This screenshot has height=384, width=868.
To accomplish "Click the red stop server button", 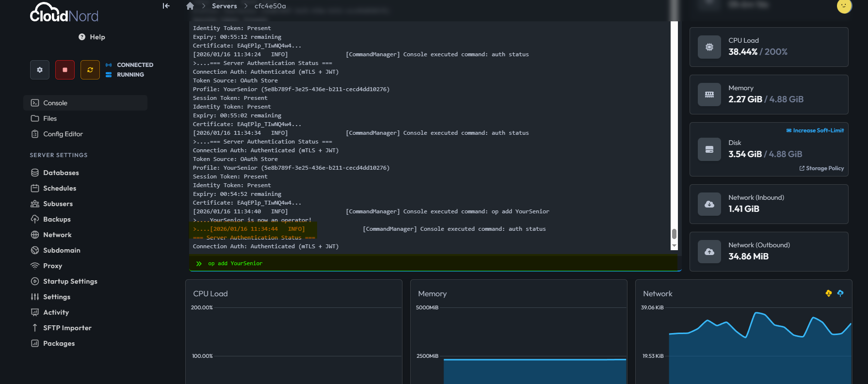I will pyautogui.click(x=65, y=70).
